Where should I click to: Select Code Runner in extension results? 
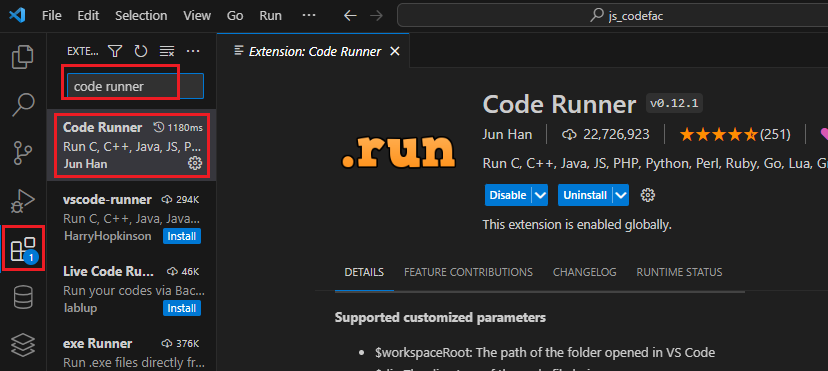coord(131,146)
